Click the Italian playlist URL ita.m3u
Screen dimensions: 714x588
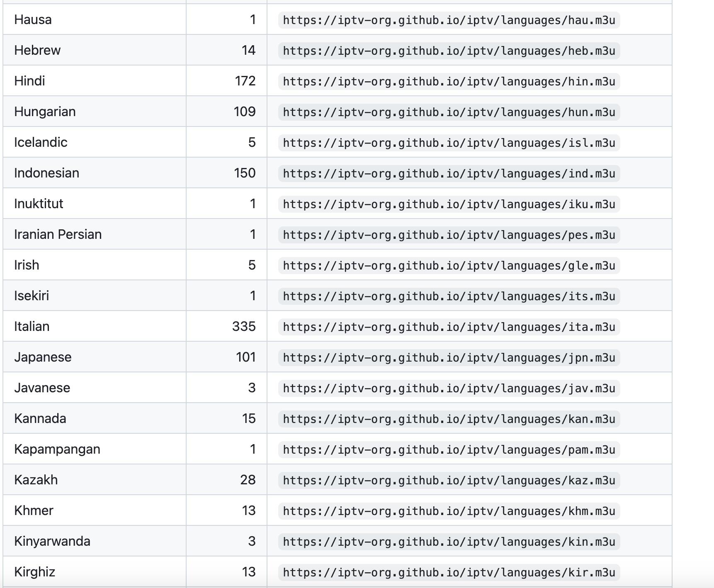(x=449, y=327)
